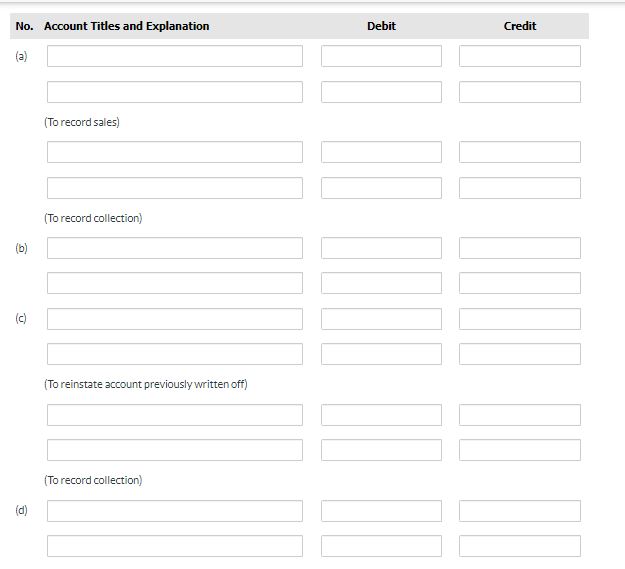625x569 pixels.
Task: Click first debit field for entry (a)
Action: (381, 56)
